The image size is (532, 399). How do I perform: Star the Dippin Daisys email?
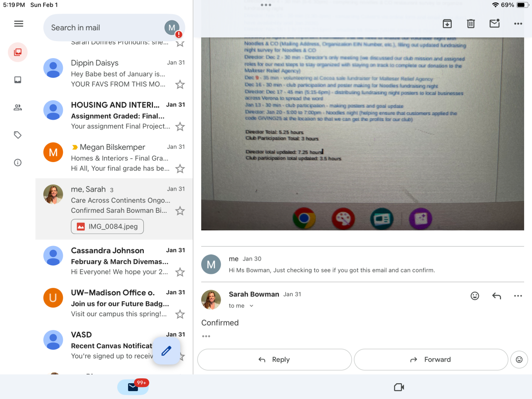tap(180, 85)
